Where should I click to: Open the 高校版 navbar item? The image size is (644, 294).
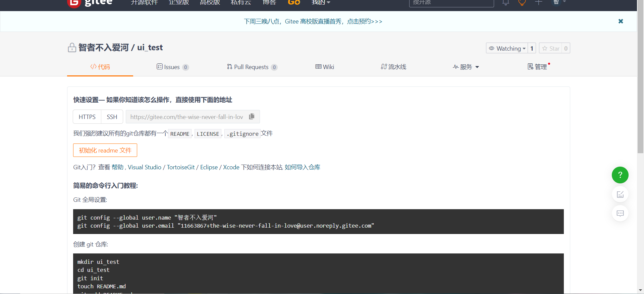click(x=210, y=3)
